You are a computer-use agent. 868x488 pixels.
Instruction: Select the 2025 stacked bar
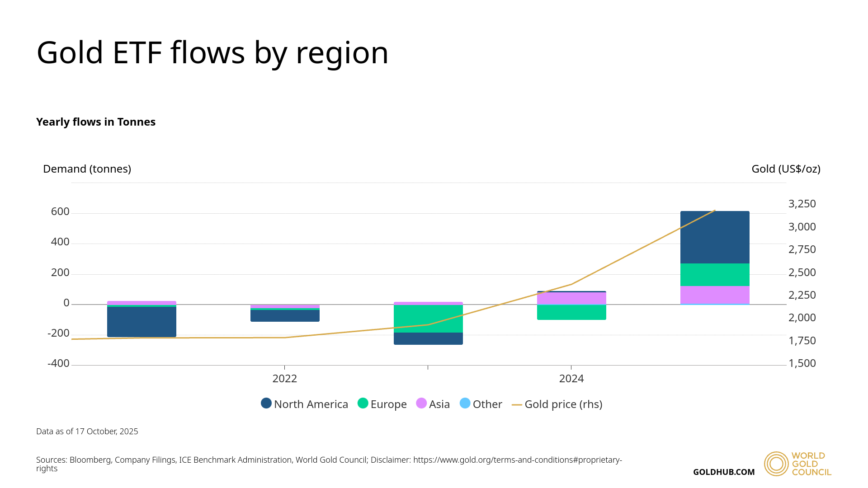[x=714, y=249]
